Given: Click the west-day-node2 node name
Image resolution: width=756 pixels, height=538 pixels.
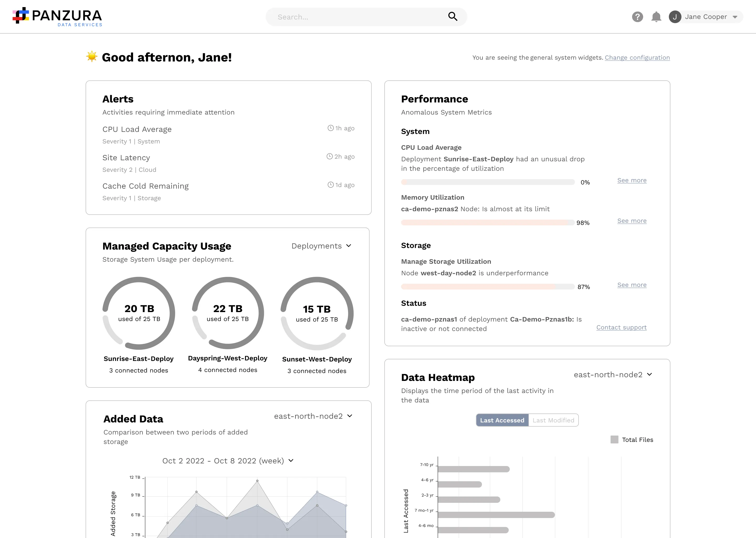Looking at the screenshot, I should click(x=448, y=273).
